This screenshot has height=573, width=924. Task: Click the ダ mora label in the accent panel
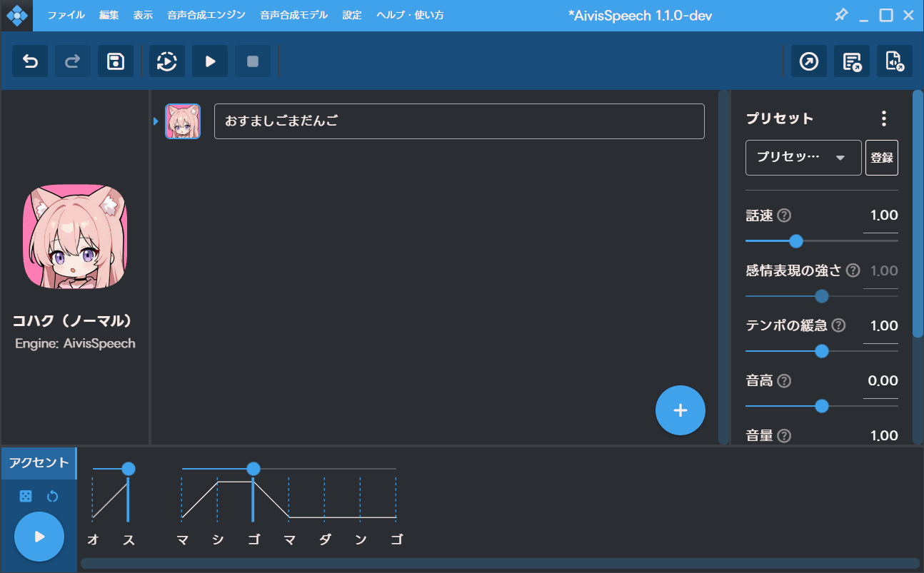325,540
